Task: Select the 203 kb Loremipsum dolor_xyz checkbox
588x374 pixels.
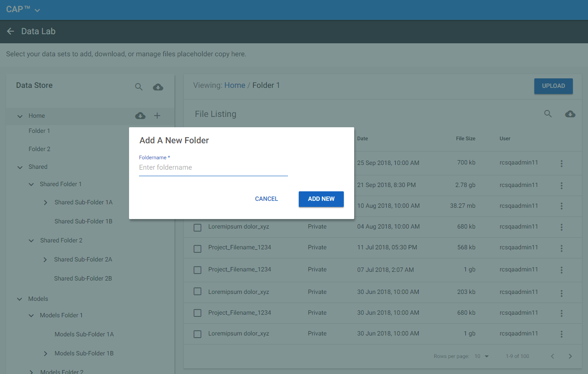Action: [197, 291]
